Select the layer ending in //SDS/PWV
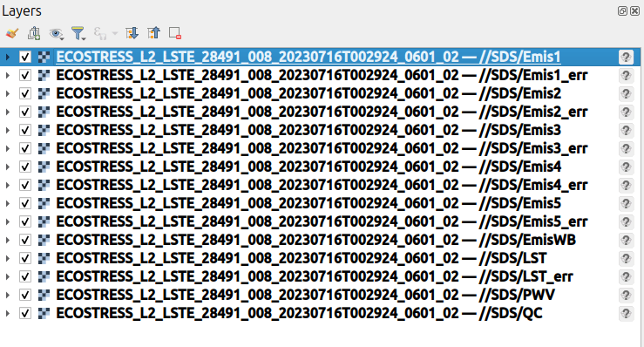 pos(305,295)
